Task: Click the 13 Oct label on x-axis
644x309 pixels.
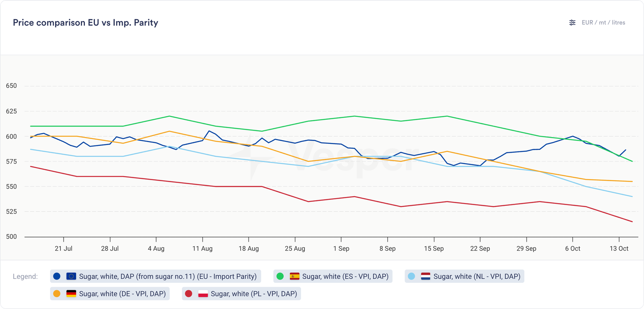Action: pyautogui.click(x=619, y=249)
